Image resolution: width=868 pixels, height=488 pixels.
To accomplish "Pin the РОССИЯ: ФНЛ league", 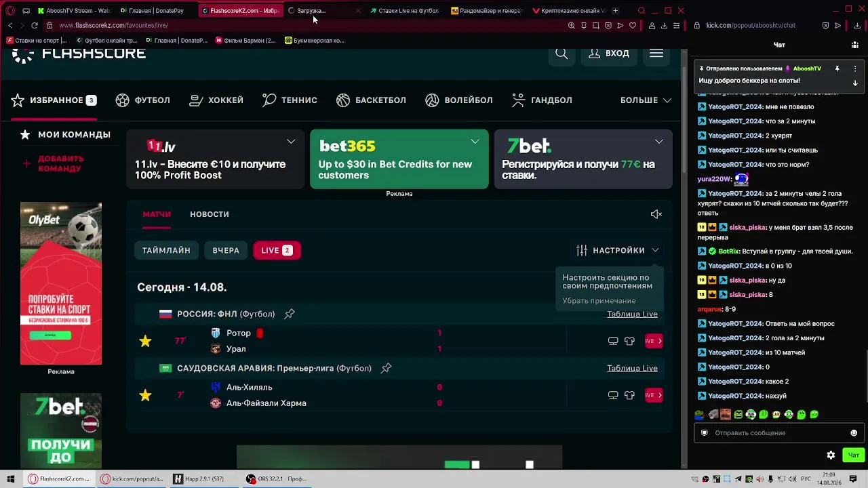I will pyautogui.click(x=290, y=314).
